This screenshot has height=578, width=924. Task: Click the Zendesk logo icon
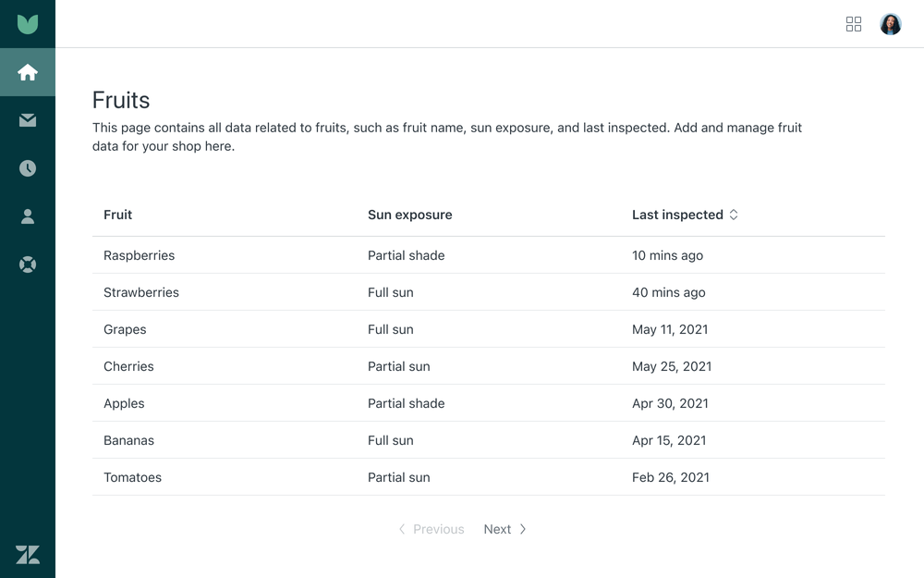tap(28, 554)
